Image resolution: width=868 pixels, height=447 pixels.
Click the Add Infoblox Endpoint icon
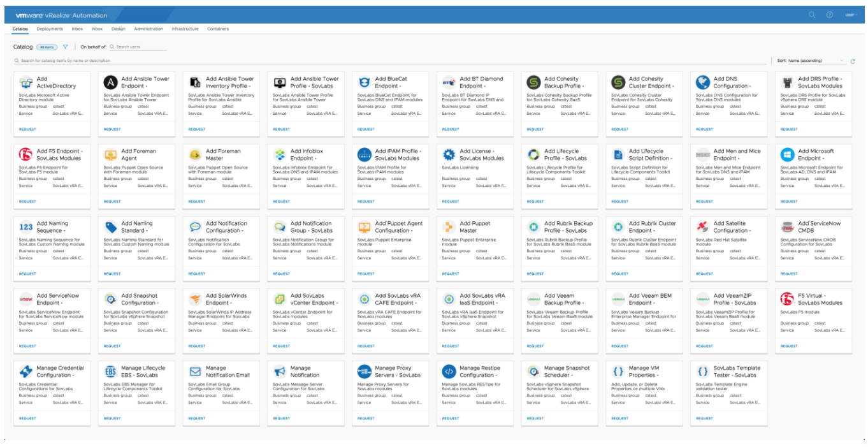[280, 154]
